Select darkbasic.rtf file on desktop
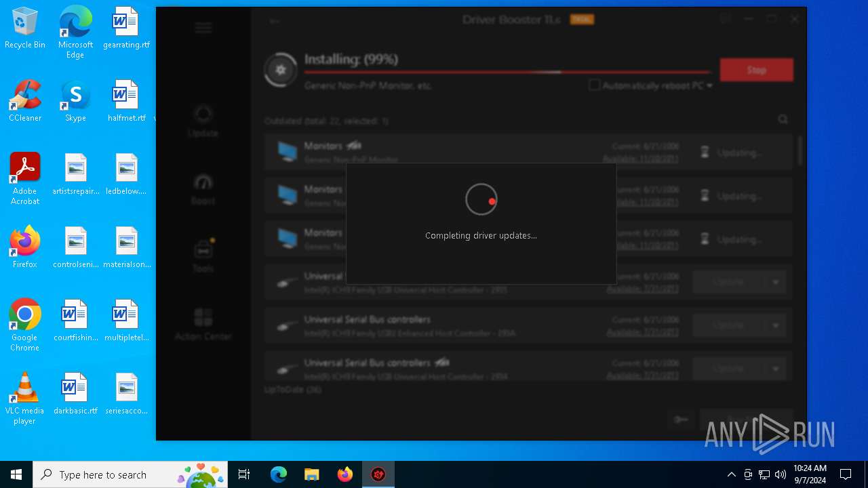This screenshot has width=868, height=488. (x=75, y=394)
